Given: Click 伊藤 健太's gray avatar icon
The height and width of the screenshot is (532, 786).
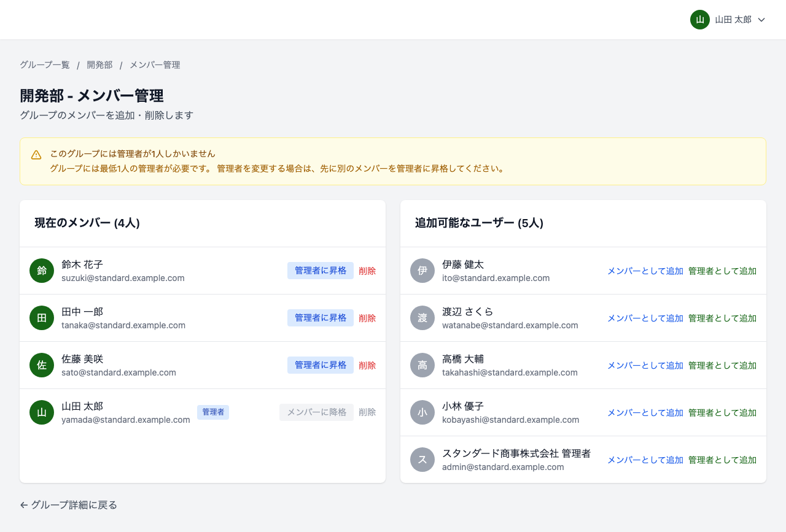Looking at the screenshot, I should point(422,271).
